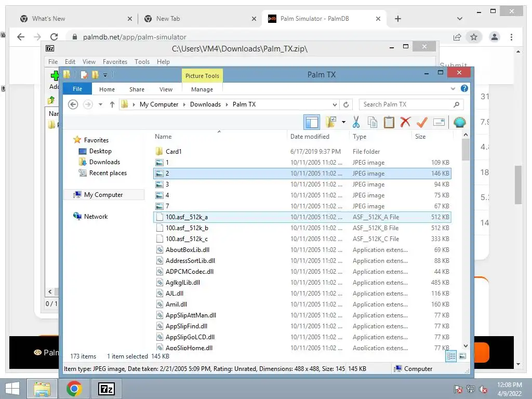Click the orange checkmark Properties icon
Image resolution: width=532 pixels, height=399 pixels.
coord(422,122)
